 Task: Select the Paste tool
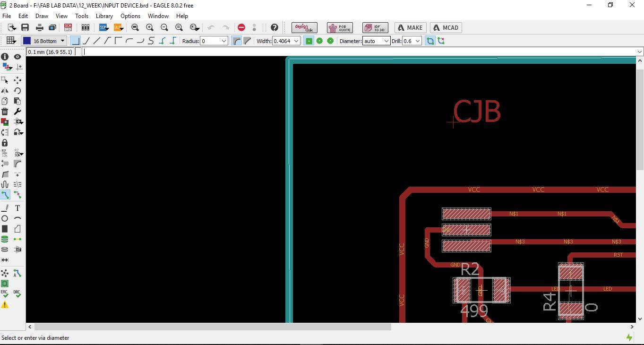pyautogui.click(x=17, y=101)
